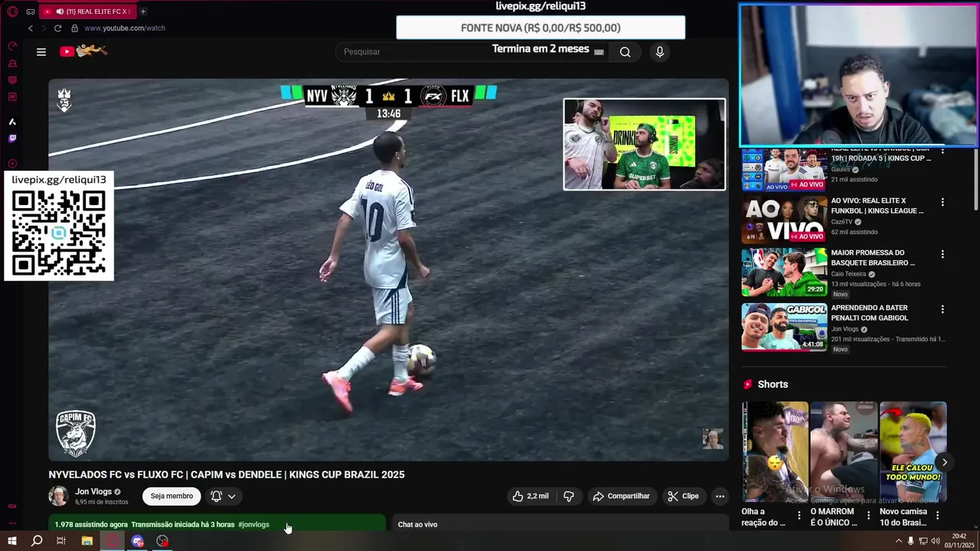Create a clip with Clipe button
The height and width of the screenshot is (551, 980).
(683, 496)
